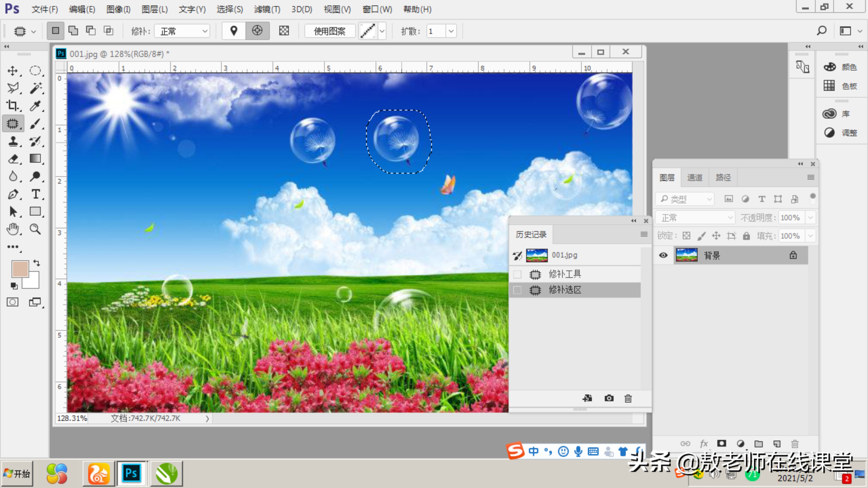Select the Horizontal Type tool

pyautogui.click(x=35, y=194)
